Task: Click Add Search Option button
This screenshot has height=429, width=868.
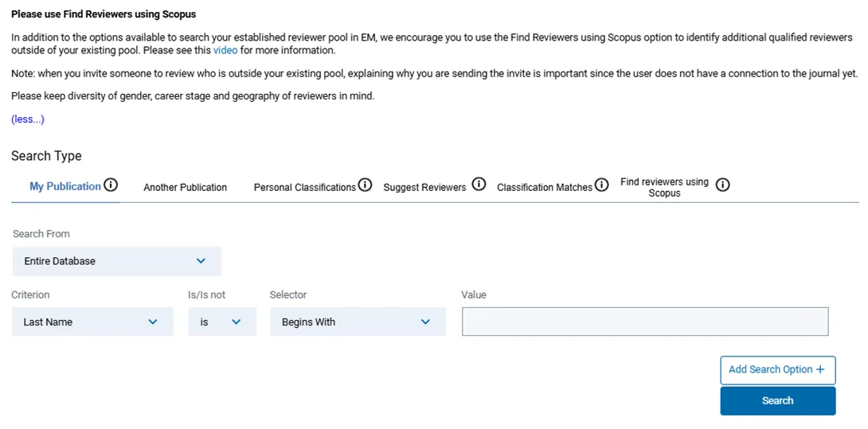Action: [x=777, y=370]
